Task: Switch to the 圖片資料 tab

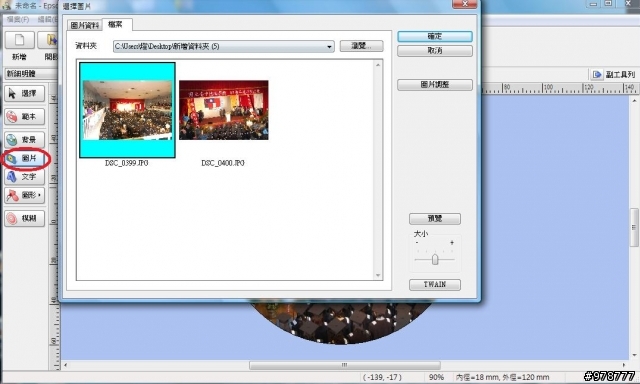Action: 84,25
